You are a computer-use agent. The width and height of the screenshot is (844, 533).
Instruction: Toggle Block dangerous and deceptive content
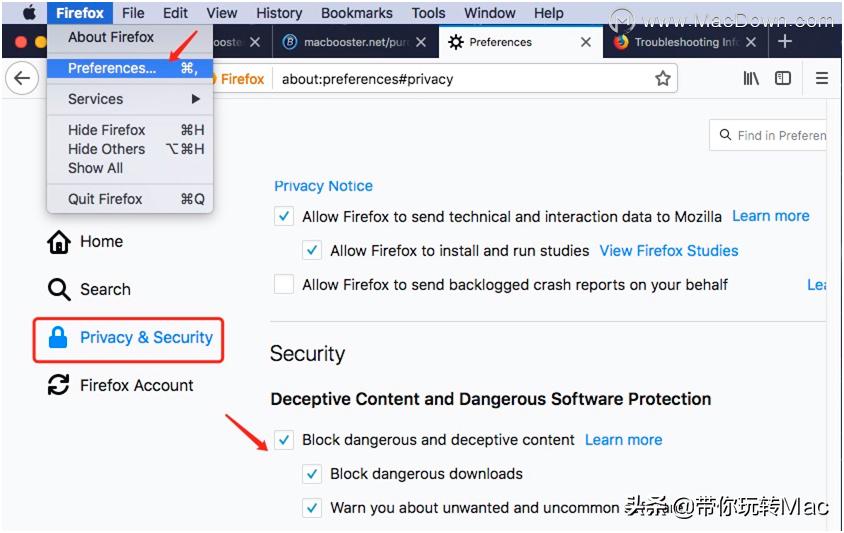click(x=285, y=440)
